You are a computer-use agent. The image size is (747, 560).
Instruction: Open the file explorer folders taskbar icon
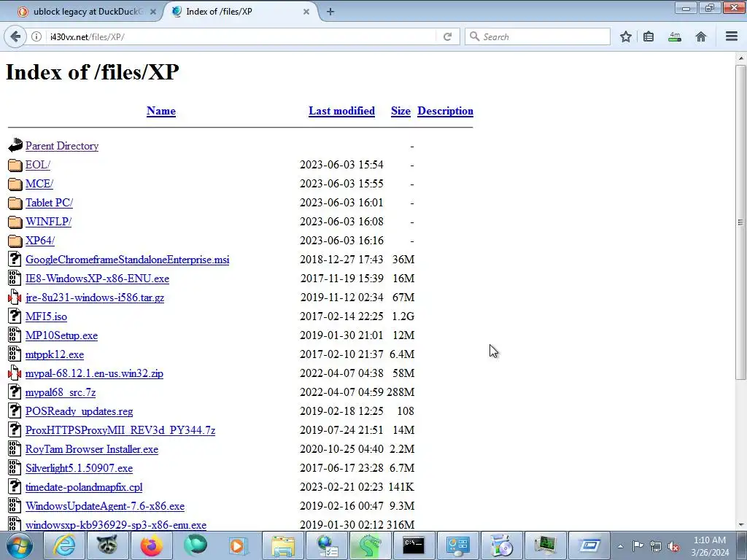coord(282,545)
